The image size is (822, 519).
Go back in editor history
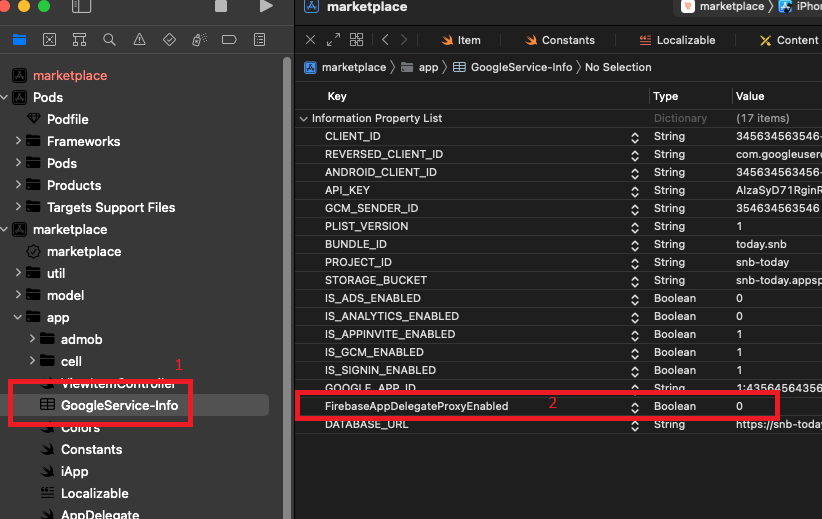(386, 40)
